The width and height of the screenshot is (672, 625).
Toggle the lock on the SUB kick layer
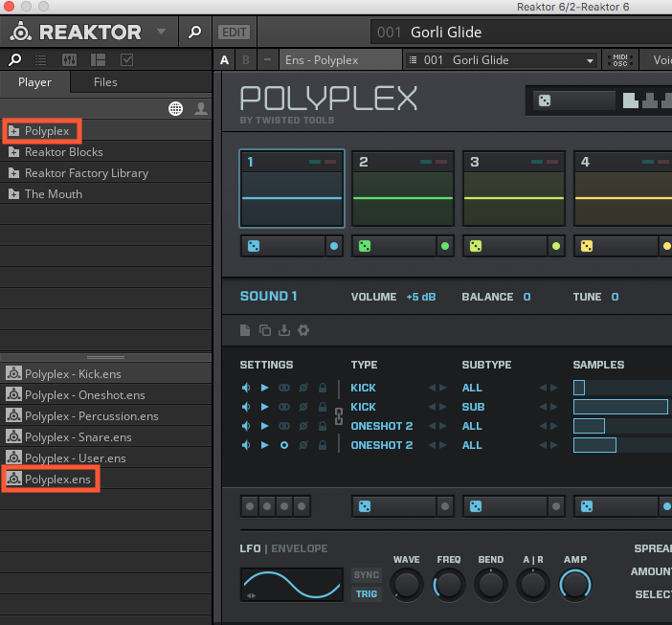tap(322, 407)
